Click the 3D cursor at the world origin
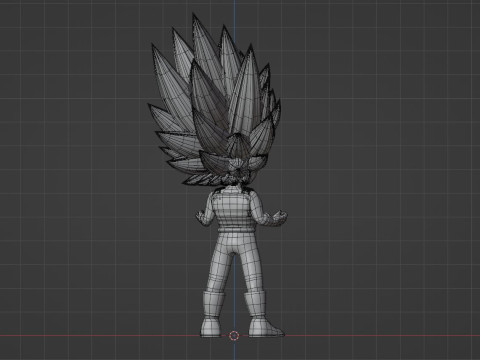Screen dimensions: 480x360 click(234, 336)
